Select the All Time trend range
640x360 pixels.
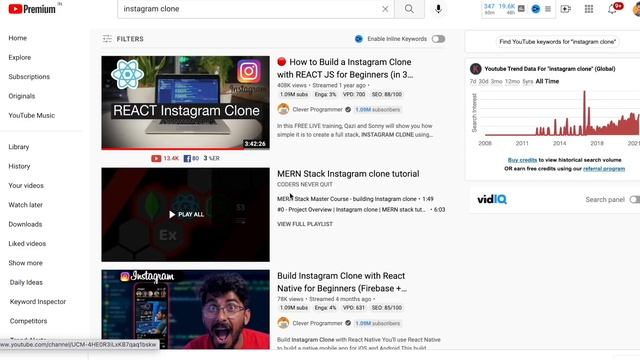click(x=547, y=81)
